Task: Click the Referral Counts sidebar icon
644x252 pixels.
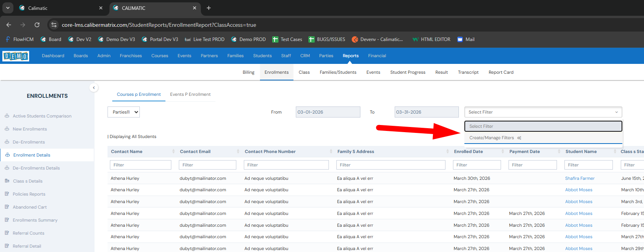Action: click(7, 233)
